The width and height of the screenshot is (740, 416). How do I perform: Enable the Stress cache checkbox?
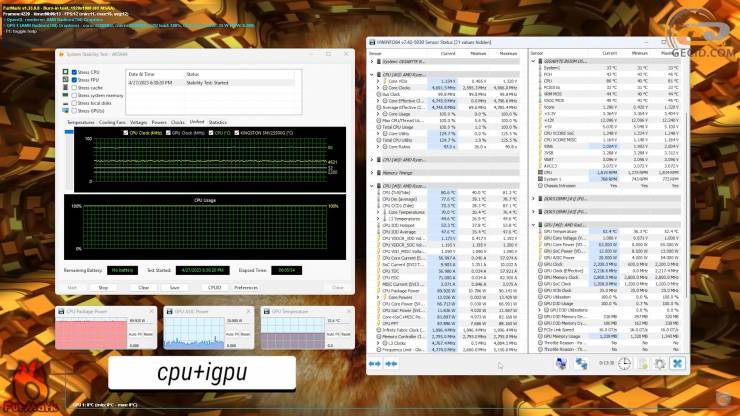(x=74, y=88)
